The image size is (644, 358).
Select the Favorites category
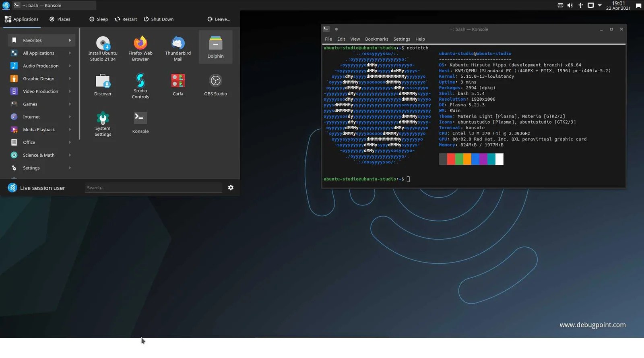(41, 40)
